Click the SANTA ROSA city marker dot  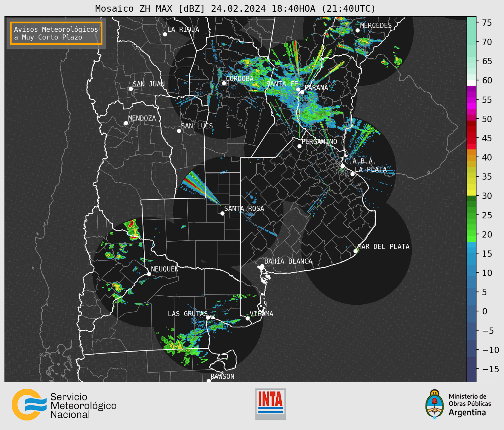(222, 214)
